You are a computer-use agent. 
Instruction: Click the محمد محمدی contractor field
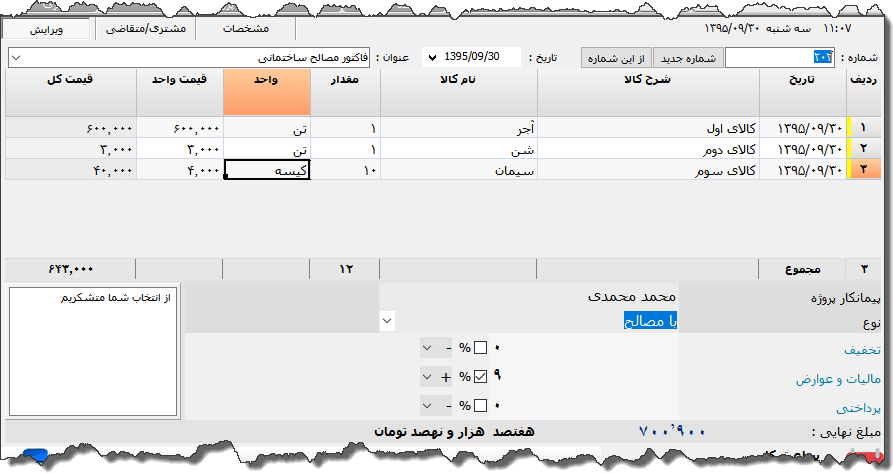tap(529, 297)
